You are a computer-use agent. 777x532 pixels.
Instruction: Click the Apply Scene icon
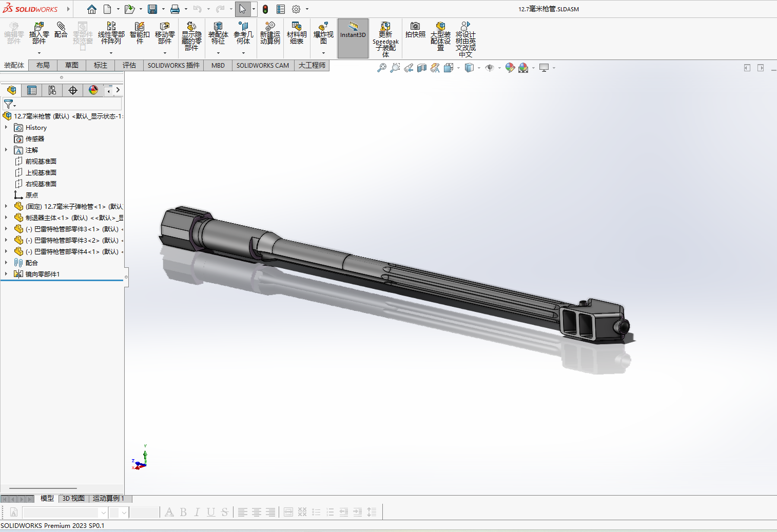523,68
